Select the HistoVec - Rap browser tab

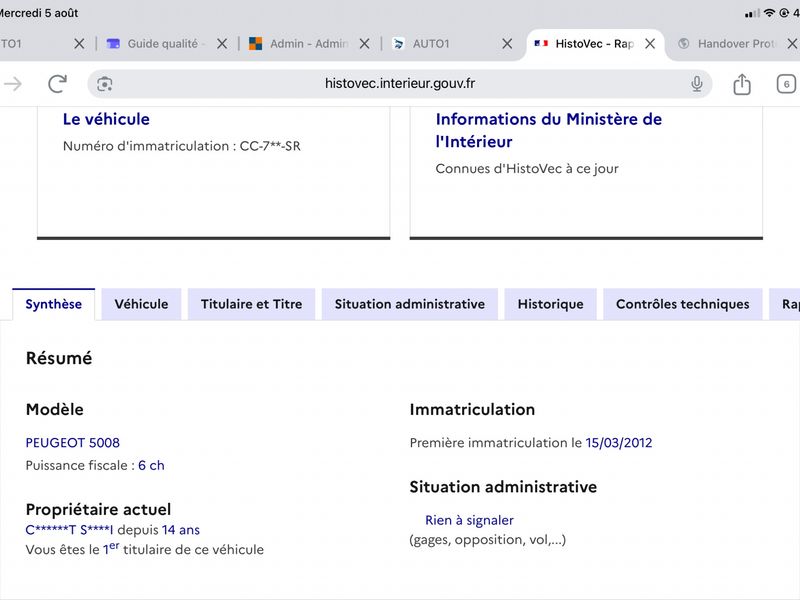pos(594,44)
